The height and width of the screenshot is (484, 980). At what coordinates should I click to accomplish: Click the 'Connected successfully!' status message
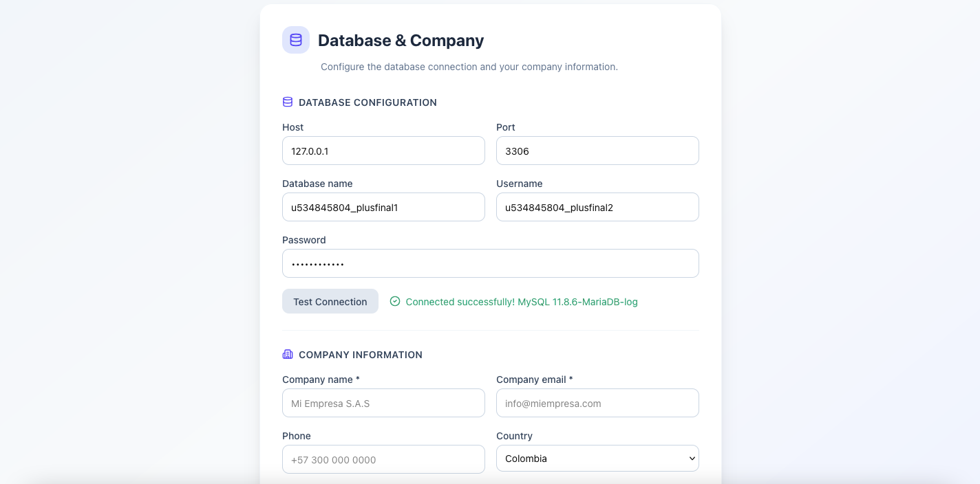pos(522,302)
